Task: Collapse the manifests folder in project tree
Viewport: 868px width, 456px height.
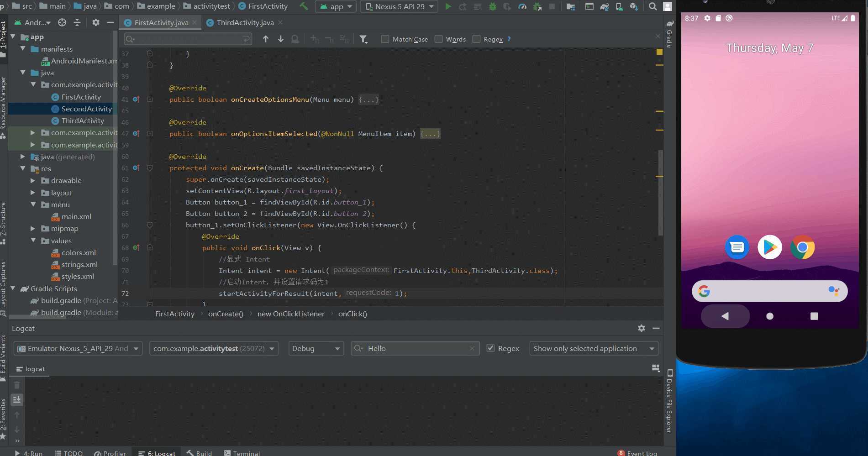Action: coord(23,49)
